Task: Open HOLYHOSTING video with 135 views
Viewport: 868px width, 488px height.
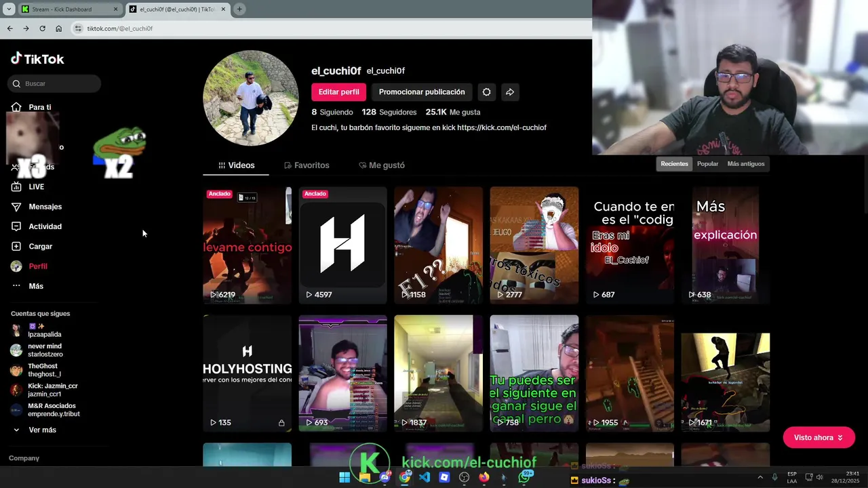Action: point(247,373)
